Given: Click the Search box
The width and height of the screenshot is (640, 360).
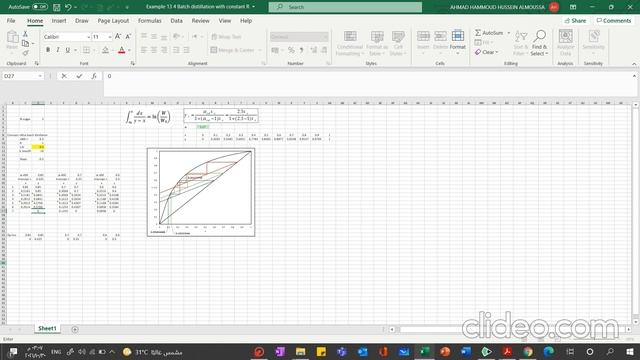Looking at the screenshot, I should [345, 7].
